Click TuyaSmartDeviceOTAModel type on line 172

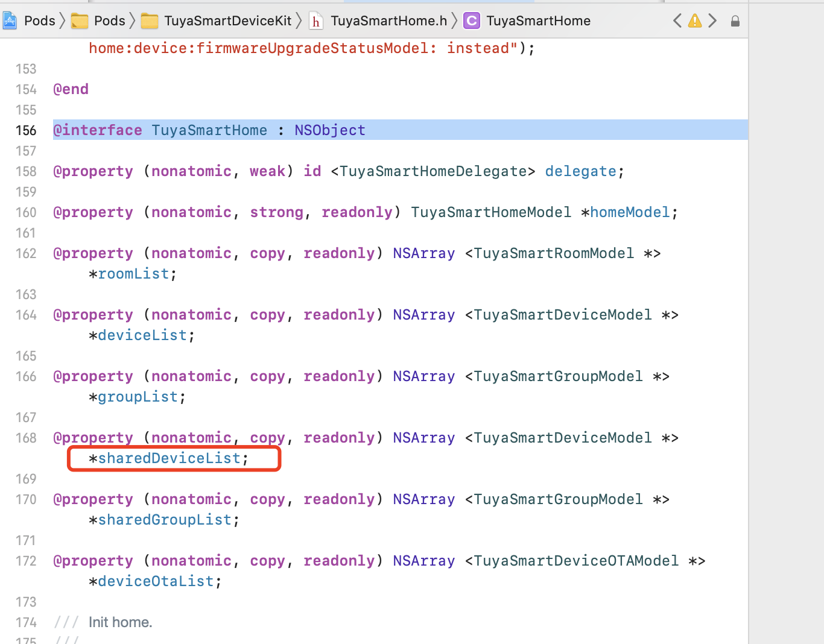tap(576, 561)
